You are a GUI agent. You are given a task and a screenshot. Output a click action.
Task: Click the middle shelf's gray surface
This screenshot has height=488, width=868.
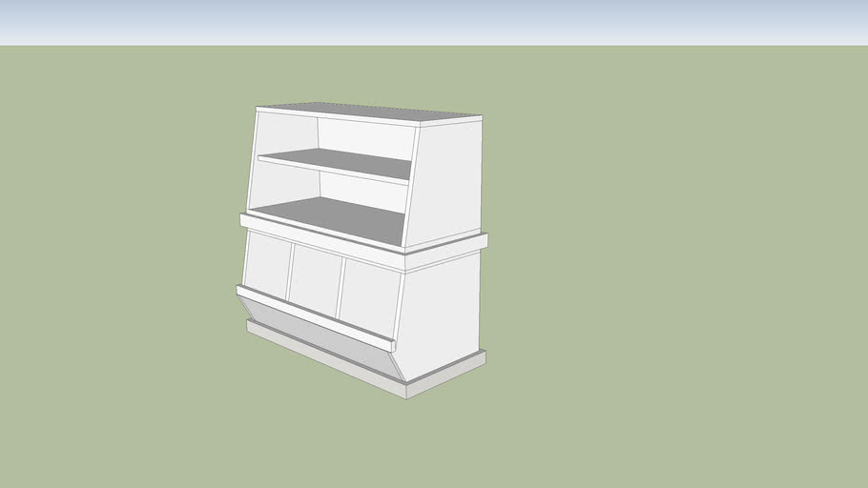(x=329, y=217)
